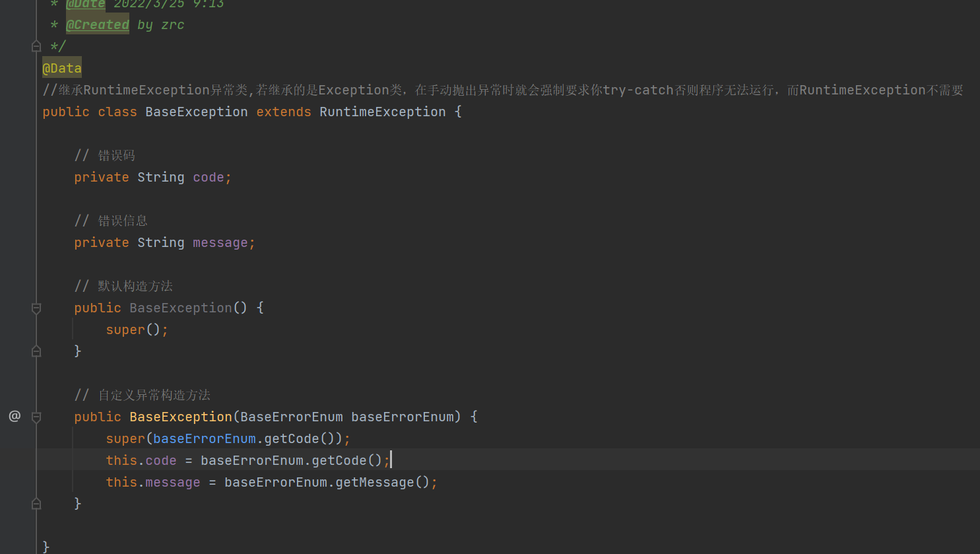Click BaseException in the class declaration
The image size is (980, 554).
[x=197, y=112]
